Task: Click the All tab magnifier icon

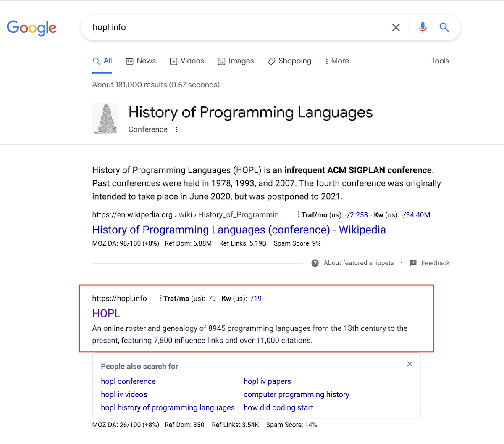Action: point(96,61)
